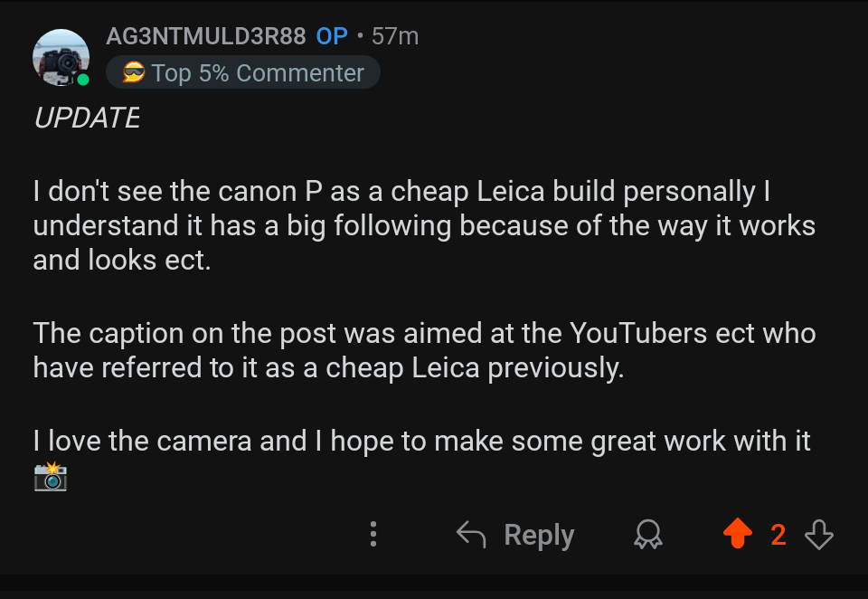Click the Reply button
This screenshot has width=868, height=599.
point(539,534)
